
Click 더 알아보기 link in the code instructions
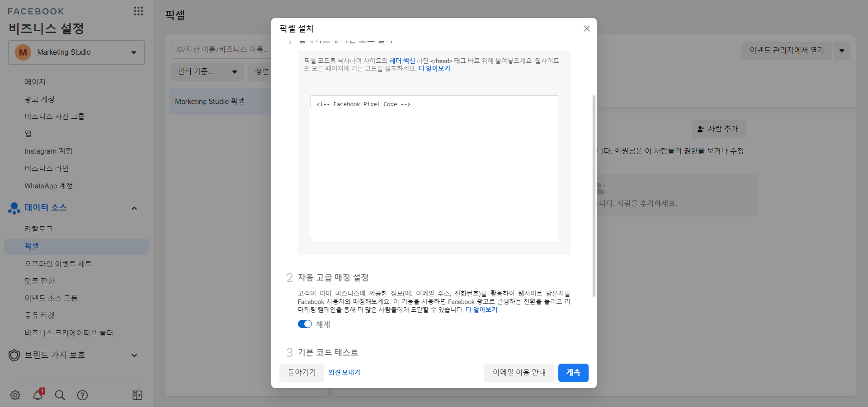point(434,69)
